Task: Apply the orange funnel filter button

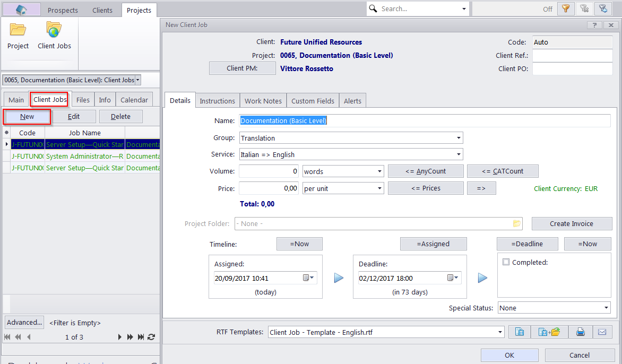Action: click(566, 8)
